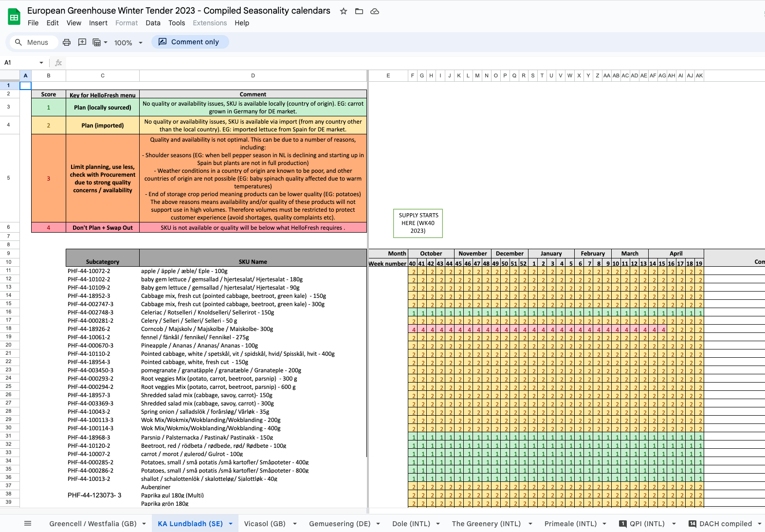Check the cloud document status icon
The width and height of the screenshot is (765, 532).
coord(375,11)
